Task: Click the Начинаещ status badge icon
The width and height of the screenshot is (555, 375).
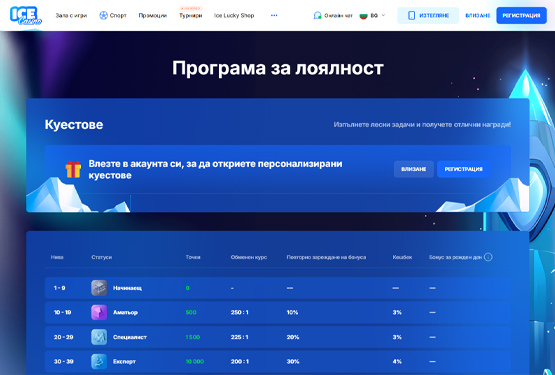Action: coord(99,288)
